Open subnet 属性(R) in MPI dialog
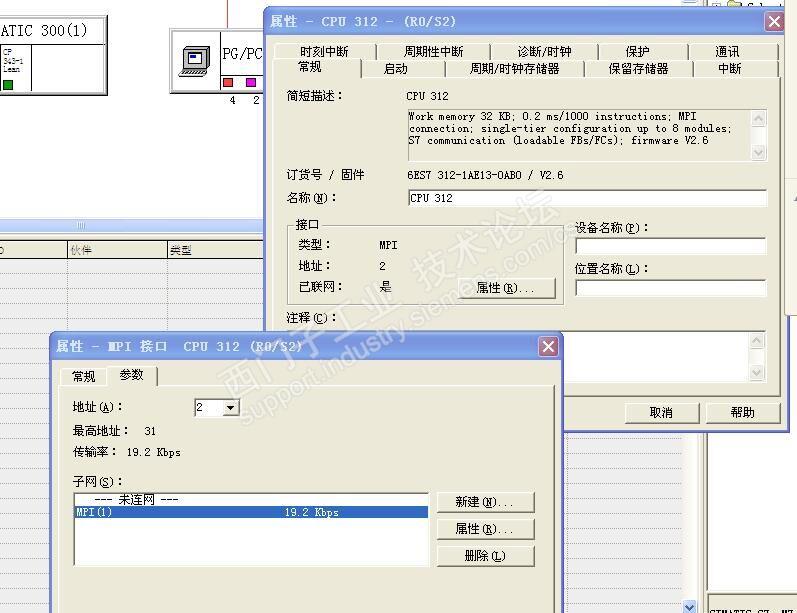The height and width of the screenshot is (613, 797). 485,529
